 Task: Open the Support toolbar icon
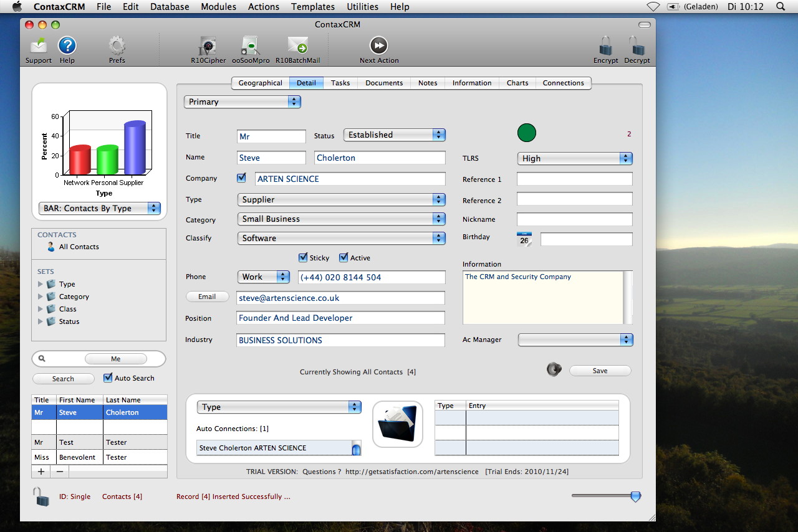tap(39, 46)
